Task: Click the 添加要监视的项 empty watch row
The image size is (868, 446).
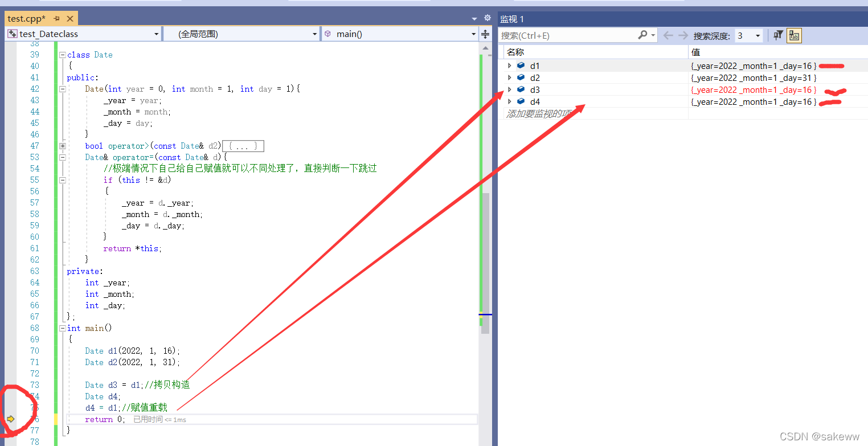Action: point(540,114)
